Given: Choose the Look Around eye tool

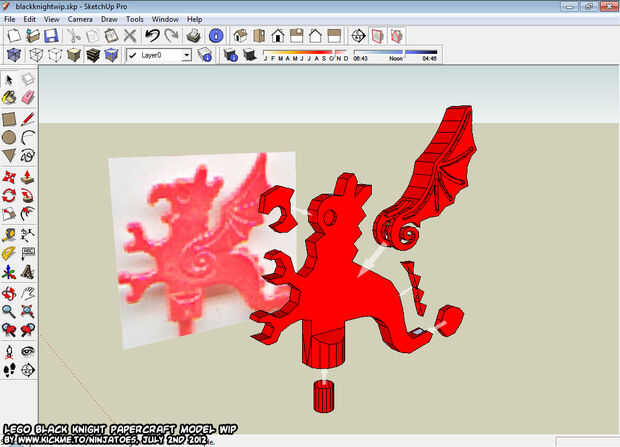Looking at the screenshot, I should pyautogui.click(x=28, y=352).
